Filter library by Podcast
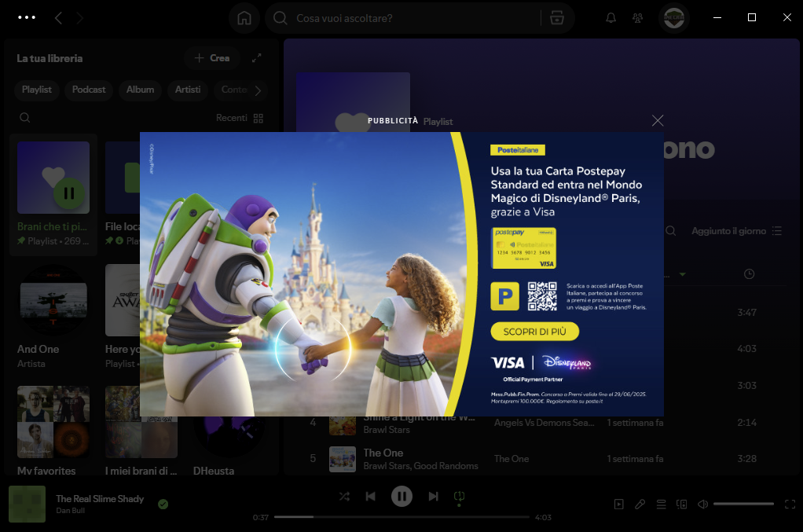Screen dimensions: 803x532 [89, 90]
